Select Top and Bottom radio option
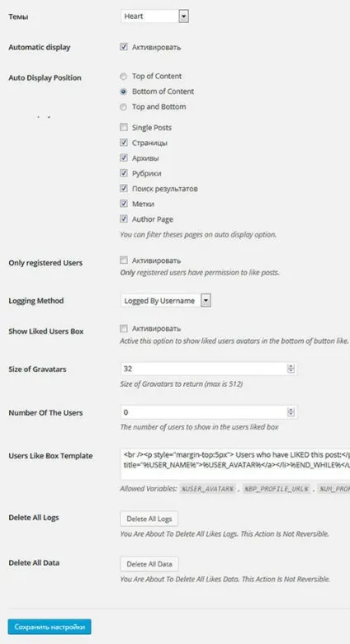This screenshot has height=644, width=350. [x=123, y=107]
